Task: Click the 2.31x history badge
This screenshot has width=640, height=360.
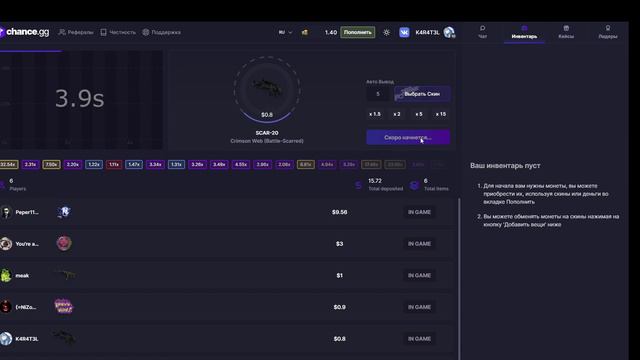Action: tap(31, 164)
